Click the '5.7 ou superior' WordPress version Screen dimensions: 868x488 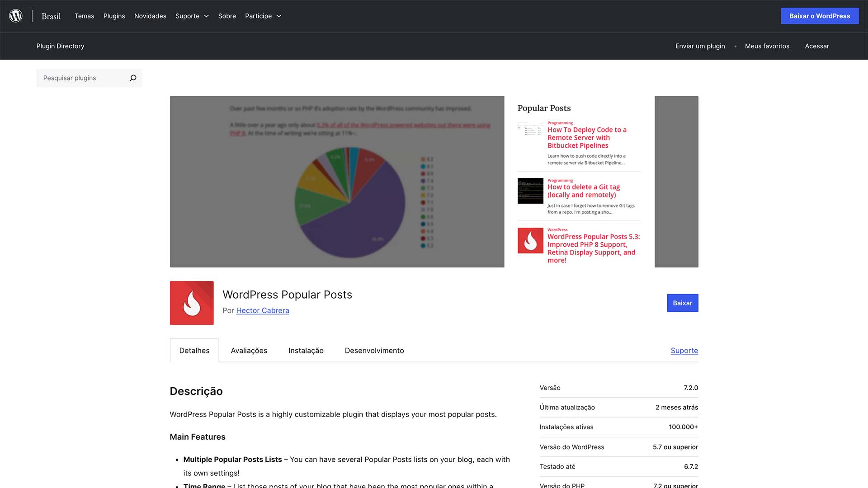point(675,447)
